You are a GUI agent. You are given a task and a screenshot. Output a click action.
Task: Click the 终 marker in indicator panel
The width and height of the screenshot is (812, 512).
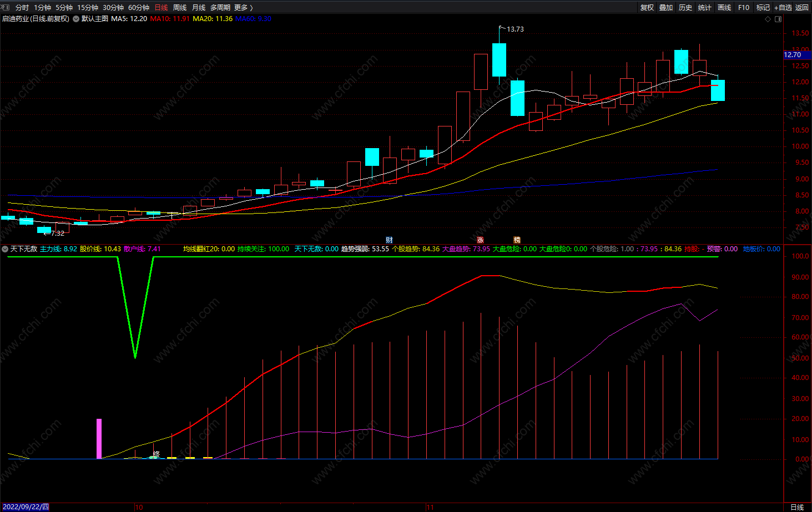pyautogui.click(x=156, y=454)
